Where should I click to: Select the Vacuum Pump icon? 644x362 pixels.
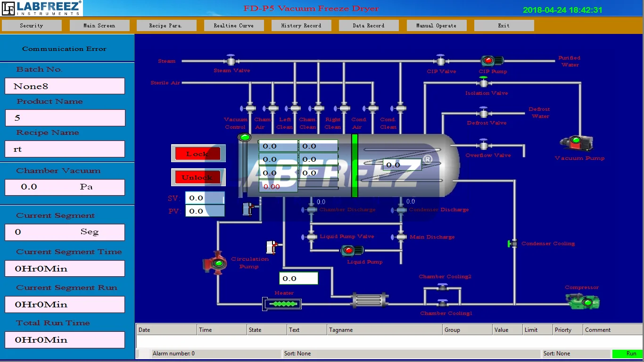pos(576,143)
